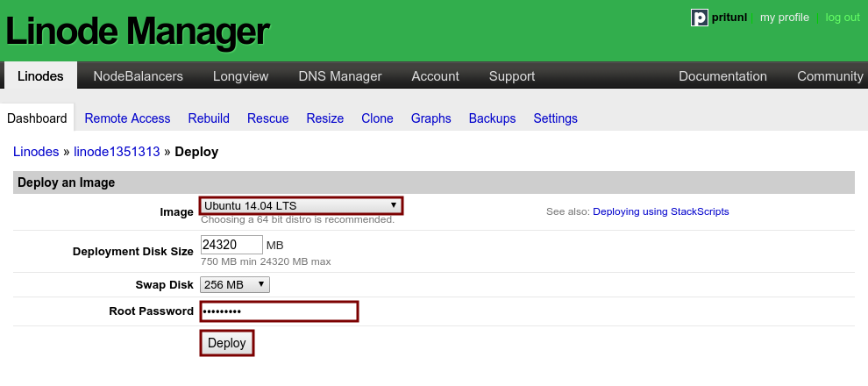Open the pritunl account name link
This screenshot has width=868, height=386.
[729, 18]
